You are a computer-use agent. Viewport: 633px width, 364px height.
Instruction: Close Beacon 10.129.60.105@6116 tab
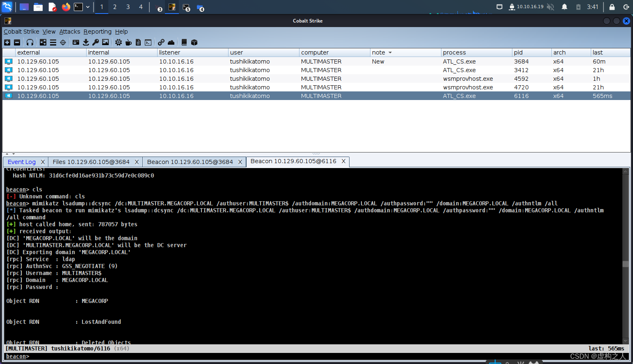coord(343,161)
